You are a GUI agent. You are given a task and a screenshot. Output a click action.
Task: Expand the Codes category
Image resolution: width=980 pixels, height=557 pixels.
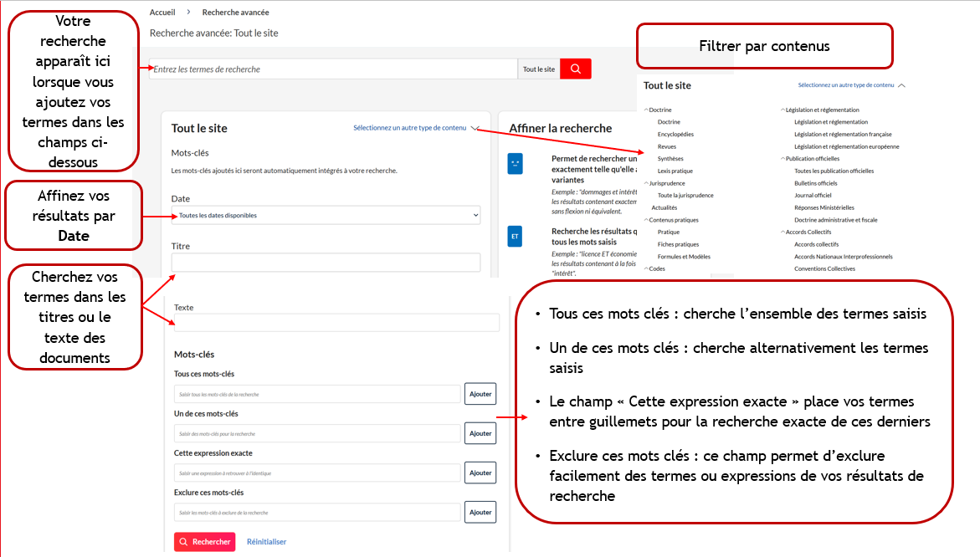click(x=646, y=269)
